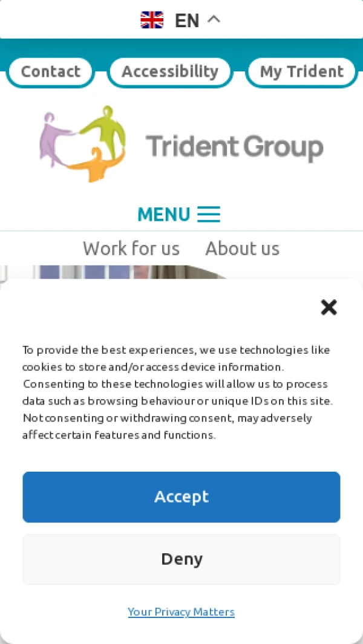363x644 pixels.
Task: Open the Your Privacy Matters link
Action: point(181,612)
